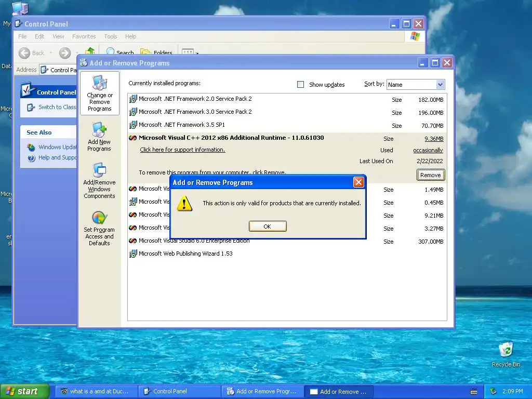The height and width of the screenshot is (399, 532).
Task: Open Favorites menu in Control Panel window
Action: tap(84, 36)
